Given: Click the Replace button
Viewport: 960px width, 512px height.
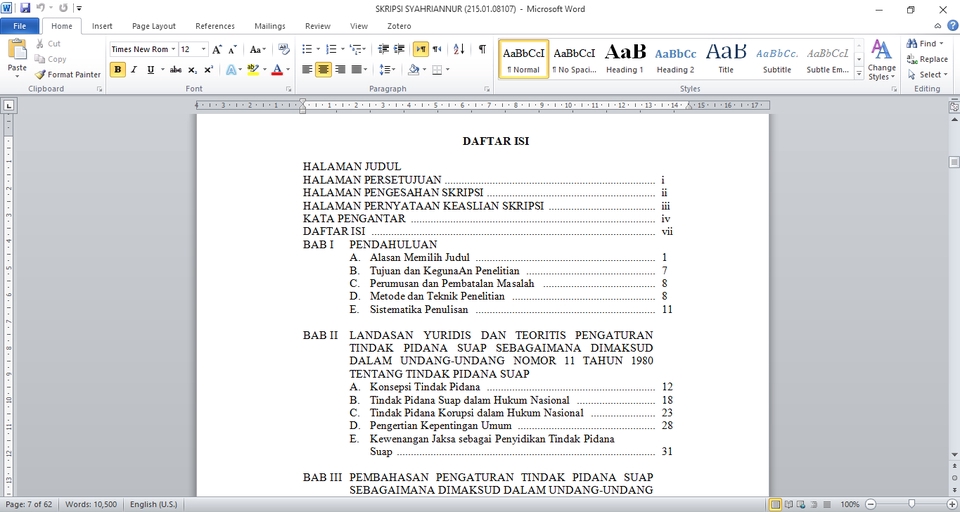Looking at the screenshot, I should tap(927, 59).
